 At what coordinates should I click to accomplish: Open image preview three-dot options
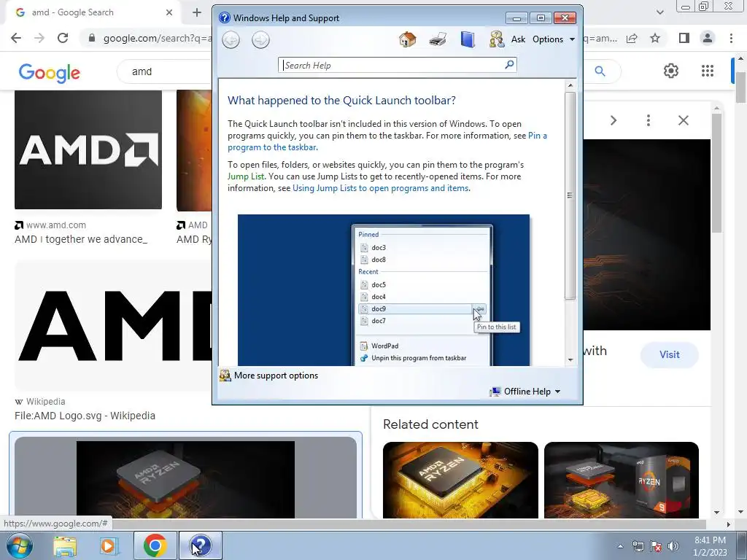coord(649,120)
